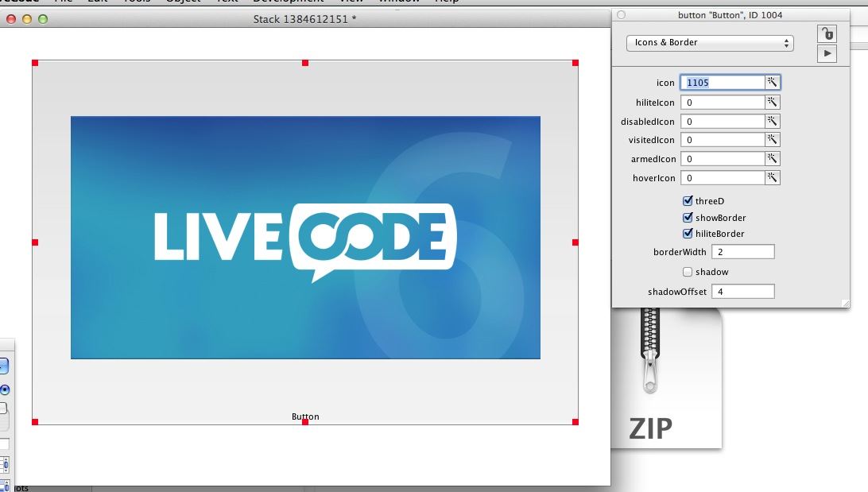Click the left-middle red selection handle
The width and height of the screenshot is (868, 492).
click(x=35, y=242)
